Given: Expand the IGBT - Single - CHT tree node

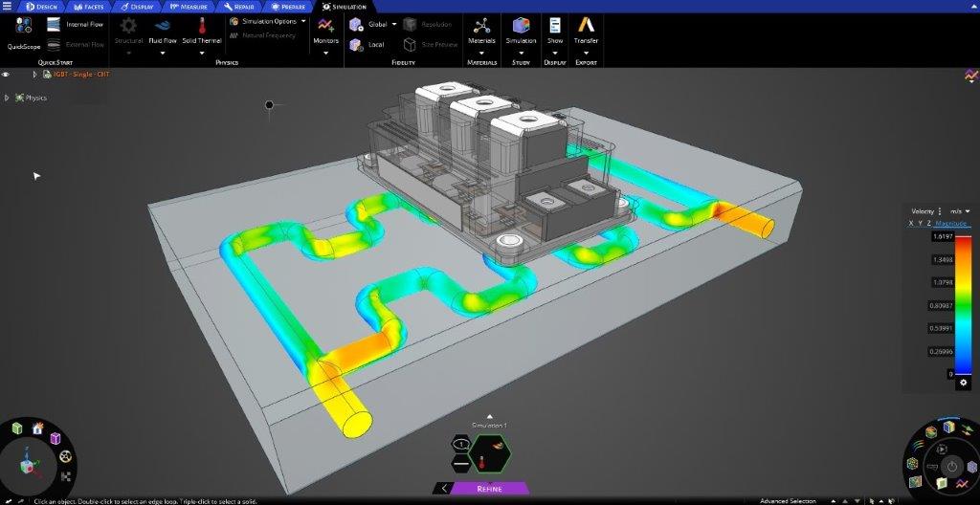Looking at the screenshot, I should [x=35, y=75].
